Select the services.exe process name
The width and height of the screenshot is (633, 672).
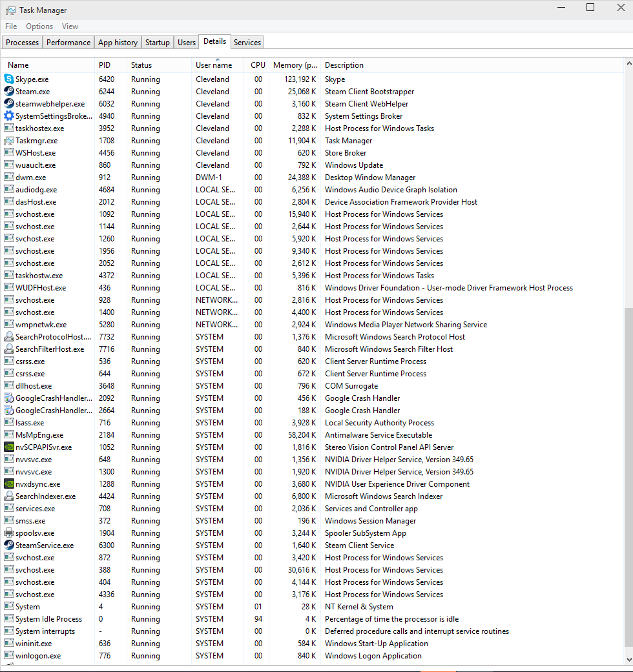coord(35,509)
